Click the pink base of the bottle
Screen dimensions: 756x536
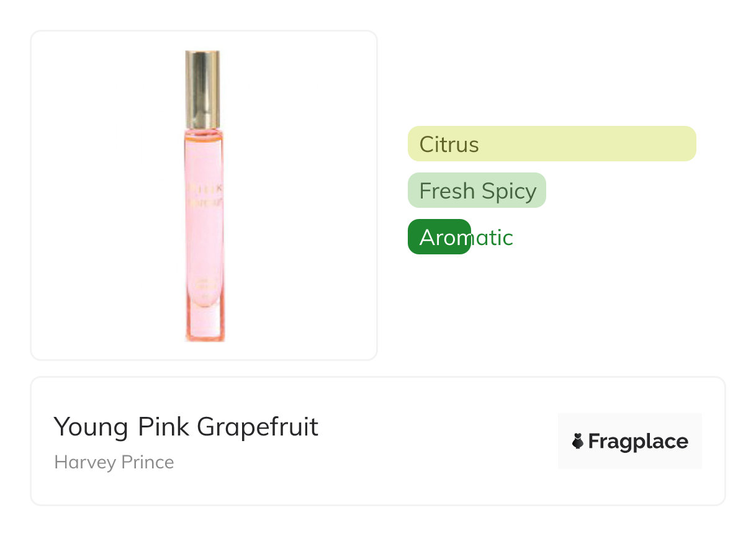204,326
